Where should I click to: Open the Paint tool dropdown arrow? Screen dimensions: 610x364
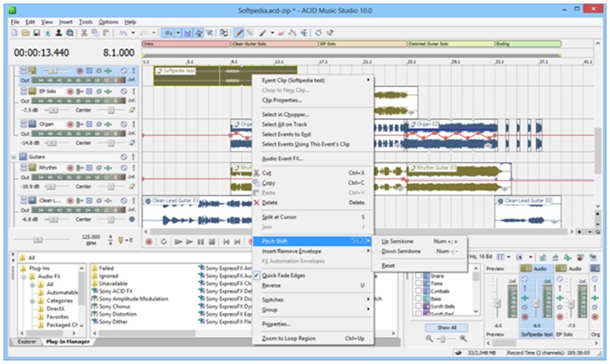click(x=272, y=33)
